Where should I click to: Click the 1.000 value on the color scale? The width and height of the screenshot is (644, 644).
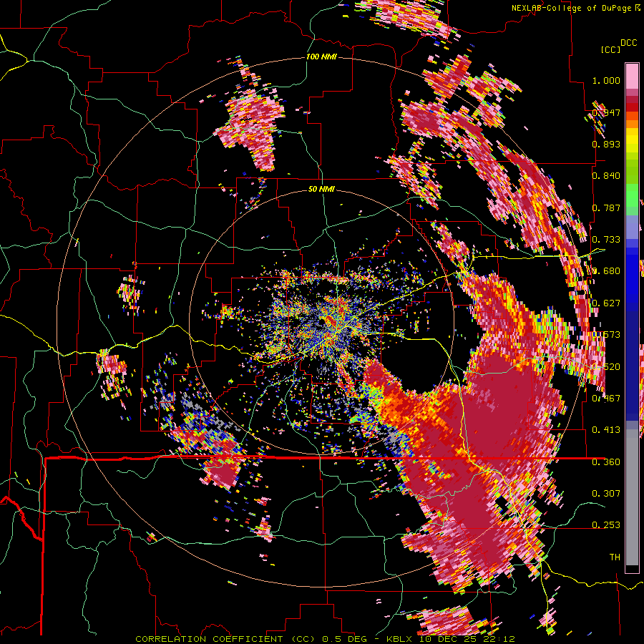(x=606, y=80)
